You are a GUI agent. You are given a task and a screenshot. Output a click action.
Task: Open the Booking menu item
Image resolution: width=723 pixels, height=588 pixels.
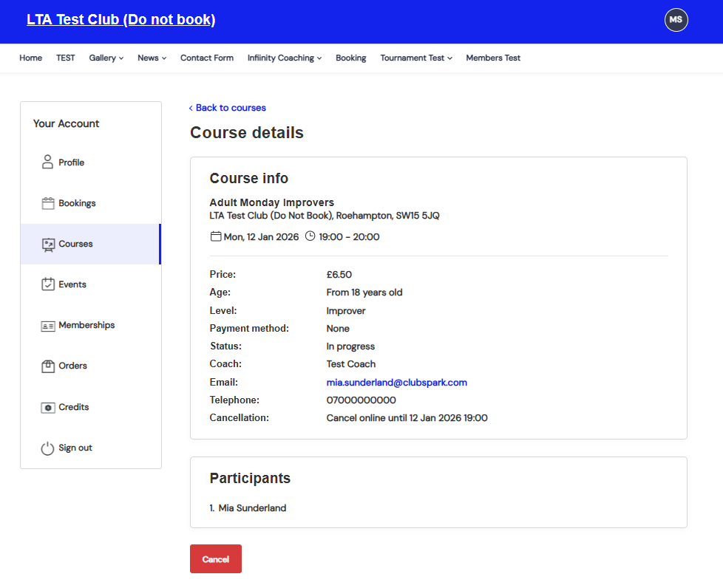350,58
